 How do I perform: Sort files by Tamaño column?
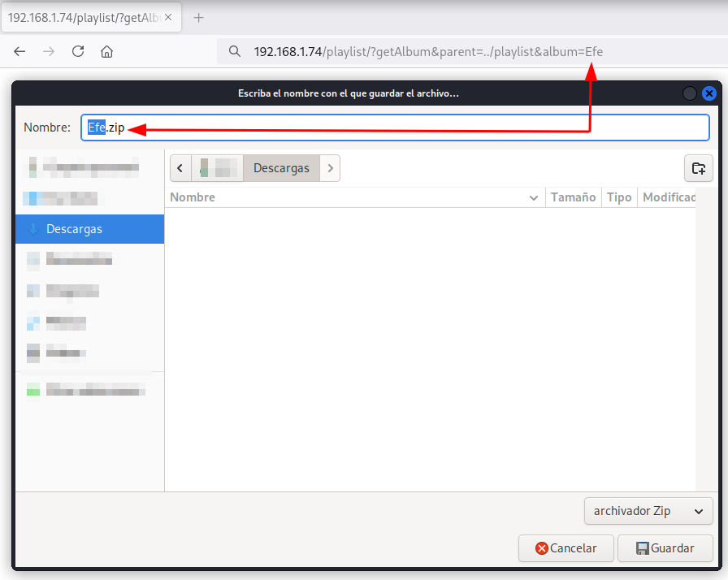pyautogui.click(x=573, y=197)
